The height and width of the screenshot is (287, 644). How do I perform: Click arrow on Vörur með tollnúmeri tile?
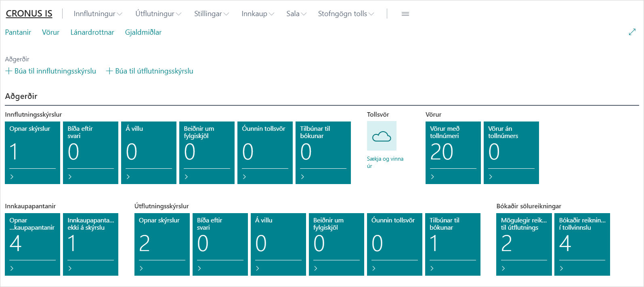coord(432,177)
